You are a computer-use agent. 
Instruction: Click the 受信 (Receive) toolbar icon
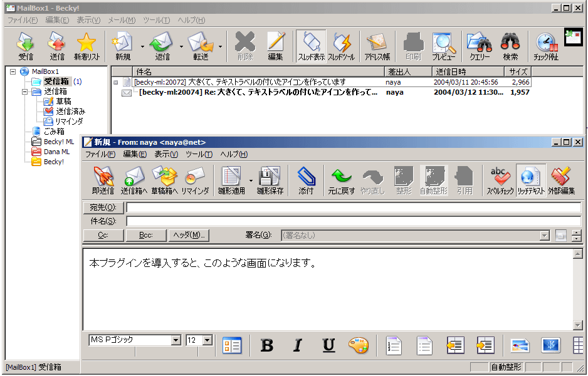(26, 46)
